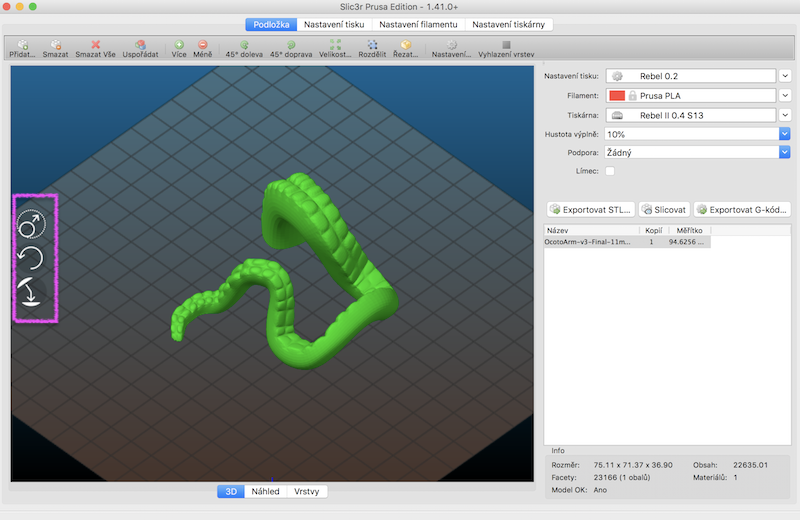Switch to the Náhled preview tab

(x=265, y=492)
